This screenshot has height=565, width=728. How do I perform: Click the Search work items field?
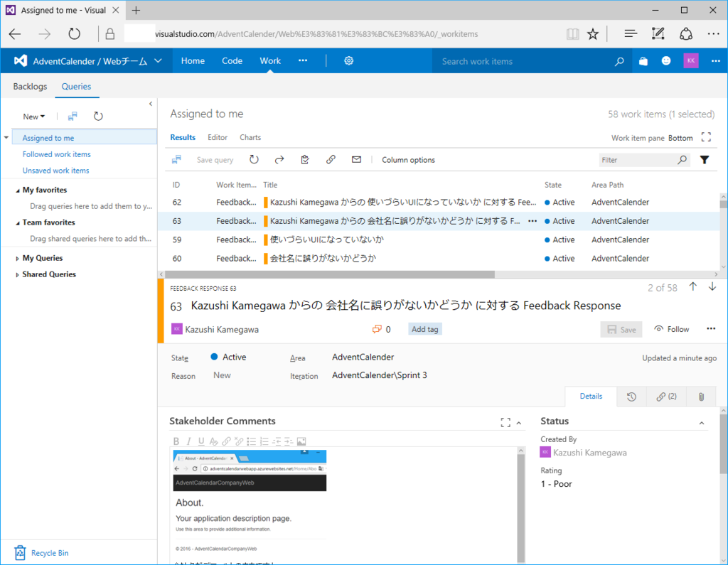point(525,61)
